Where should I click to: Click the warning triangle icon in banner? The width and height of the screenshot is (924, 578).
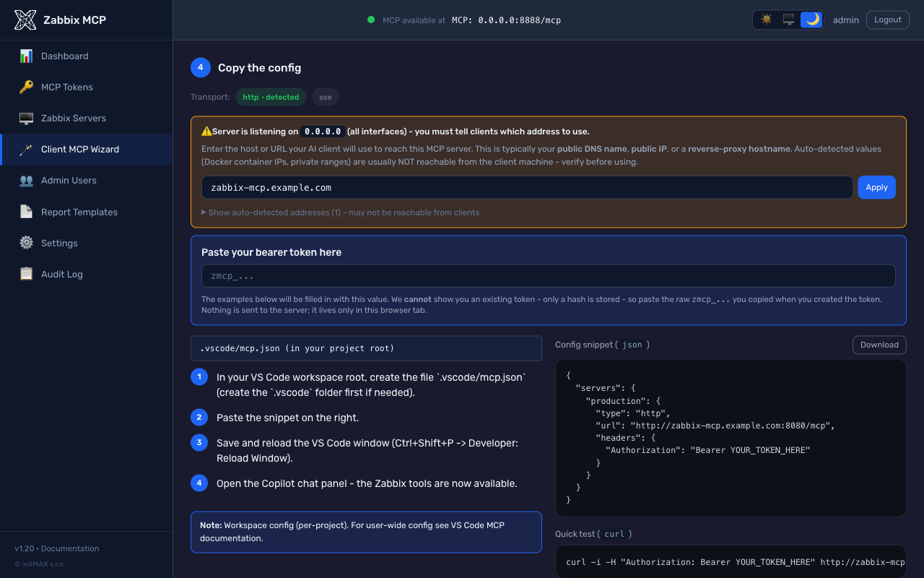(x=206, y=131)
